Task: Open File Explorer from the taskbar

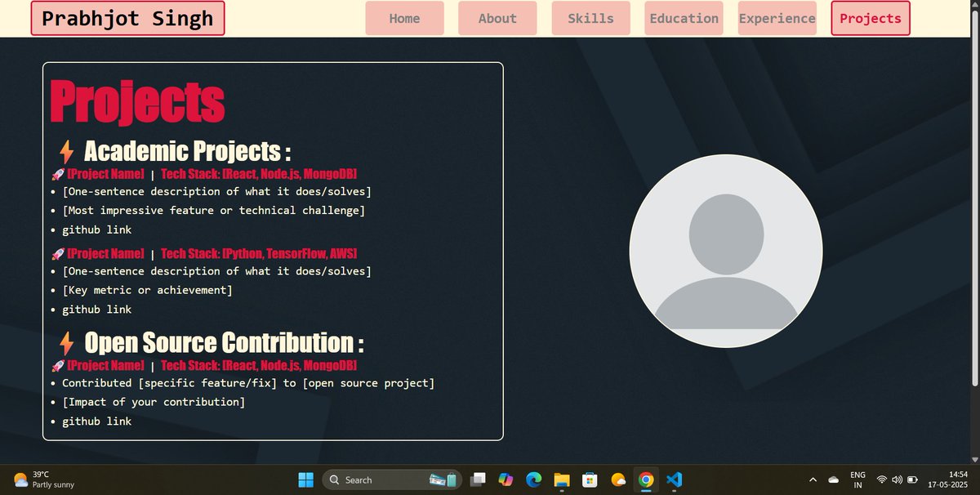Action: pyautogui.click(x=561, y=479)
